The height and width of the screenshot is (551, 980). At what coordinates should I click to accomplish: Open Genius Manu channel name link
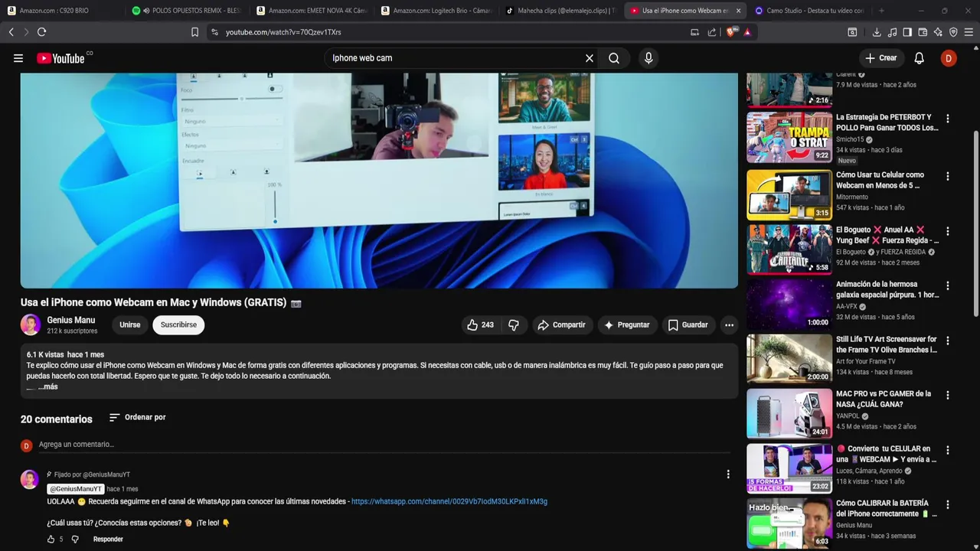pyautogui.click(x=71, y=321)
